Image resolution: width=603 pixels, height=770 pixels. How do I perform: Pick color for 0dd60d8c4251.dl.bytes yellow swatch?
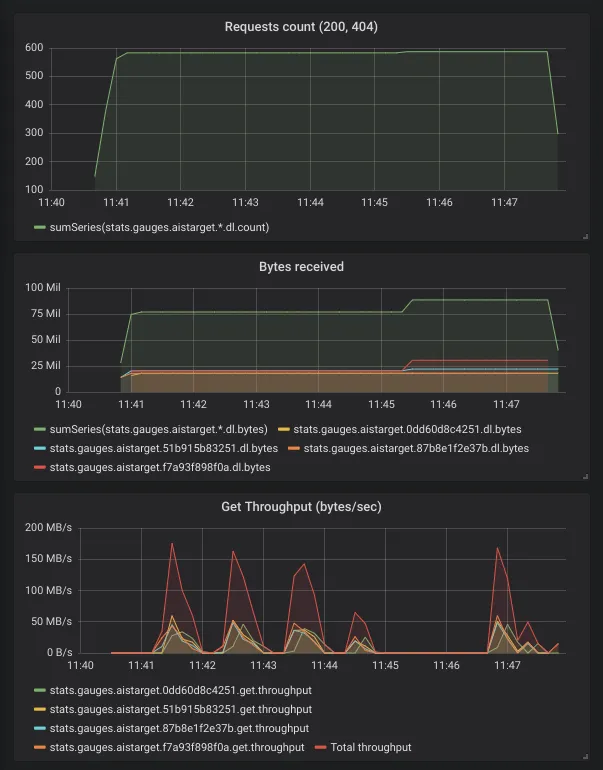(284, 429)
